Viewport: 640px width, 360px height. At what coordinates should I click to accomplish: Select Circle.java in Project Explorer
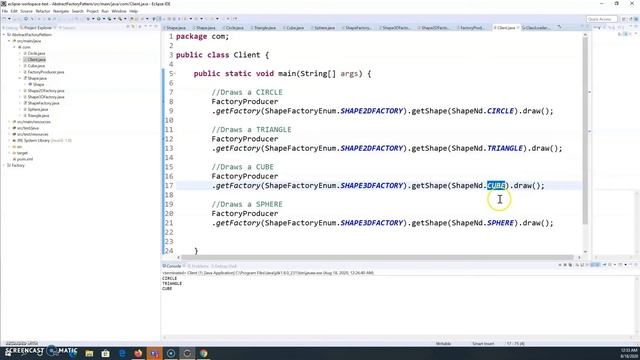36,53
